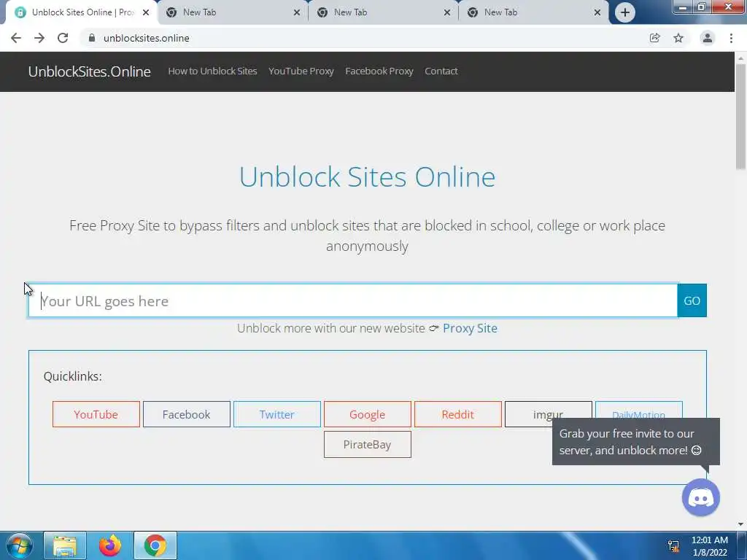The image size is (747, 560).
Task: Close the second New Tab
Action: click(x=447, y=12)
